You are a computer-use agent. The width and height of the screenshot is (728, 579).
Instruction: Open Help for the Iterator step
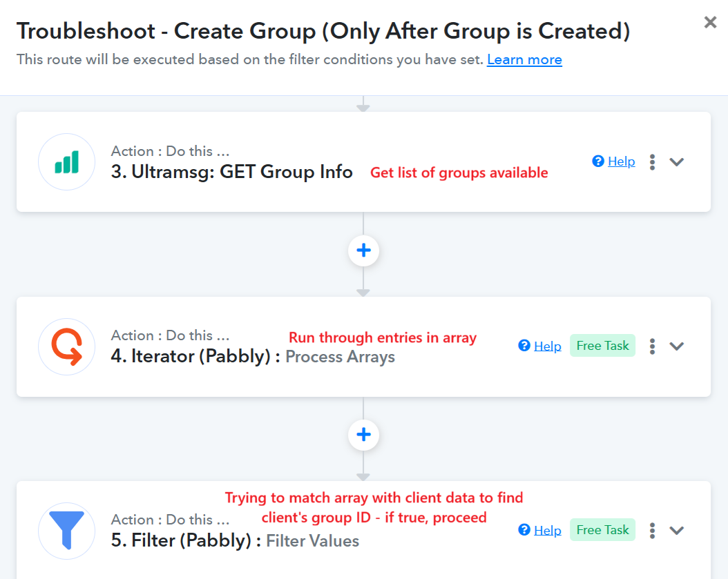coord(540,346)
